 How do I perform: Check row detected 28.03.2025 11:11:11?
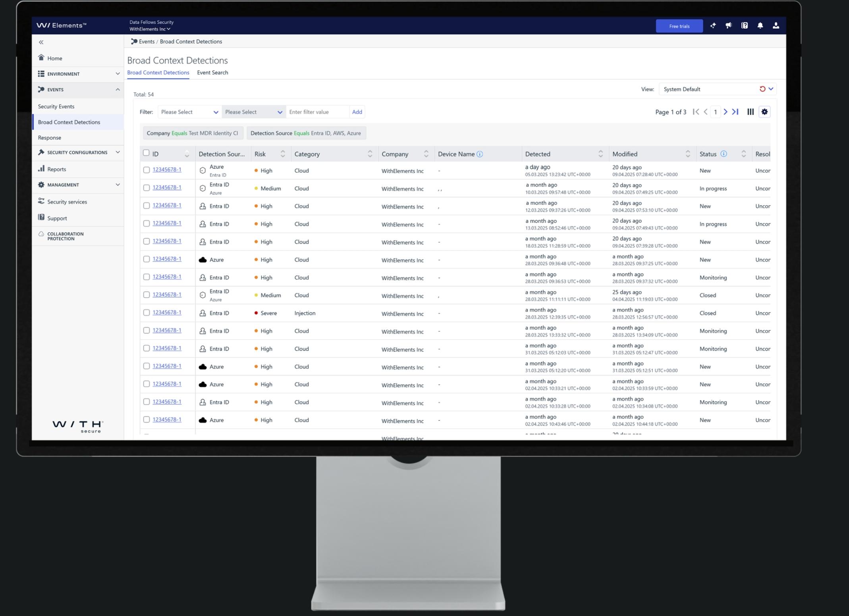pyautogui.click(x=147, y=295)
